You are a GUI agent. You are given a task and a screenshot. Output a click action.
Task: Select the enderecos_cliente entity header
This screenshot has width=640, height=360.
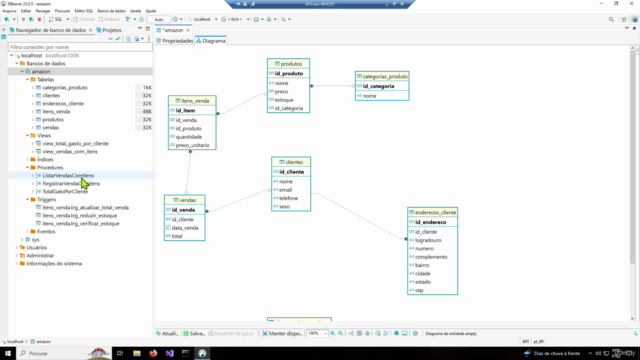432,213
